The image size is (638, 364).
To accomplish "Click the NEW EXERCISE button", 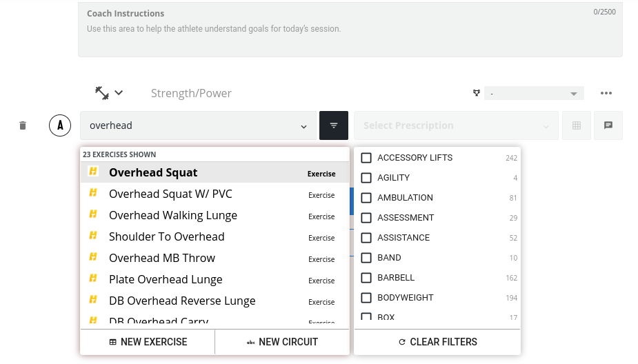I will (148, 342).
